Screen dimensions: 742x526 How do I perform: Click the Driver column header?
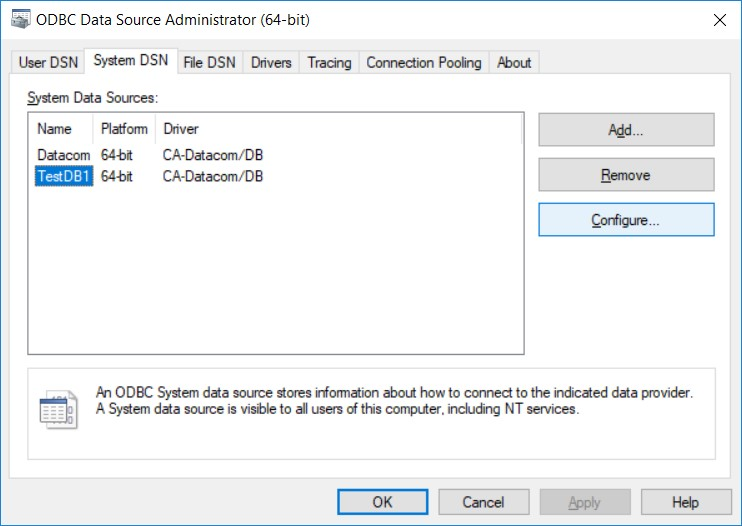tap(181, 129)
